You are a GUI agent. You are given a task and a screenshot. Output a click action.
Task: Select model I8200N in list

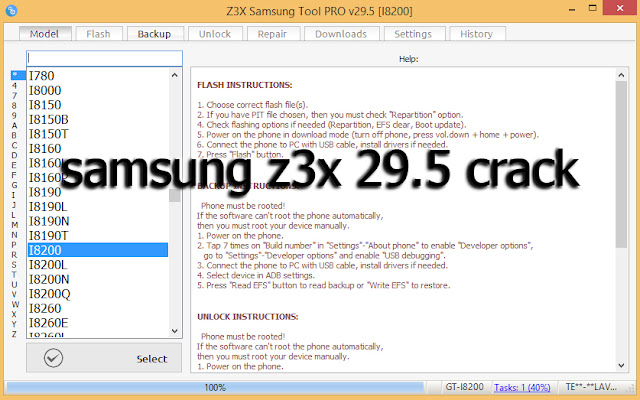[98, 279]
